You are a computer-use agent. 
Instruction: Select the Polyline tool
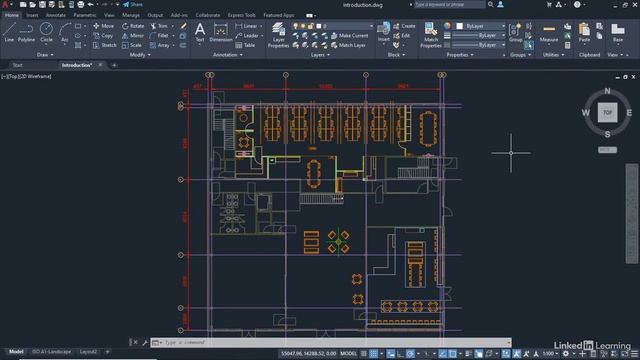pos(26,33)
